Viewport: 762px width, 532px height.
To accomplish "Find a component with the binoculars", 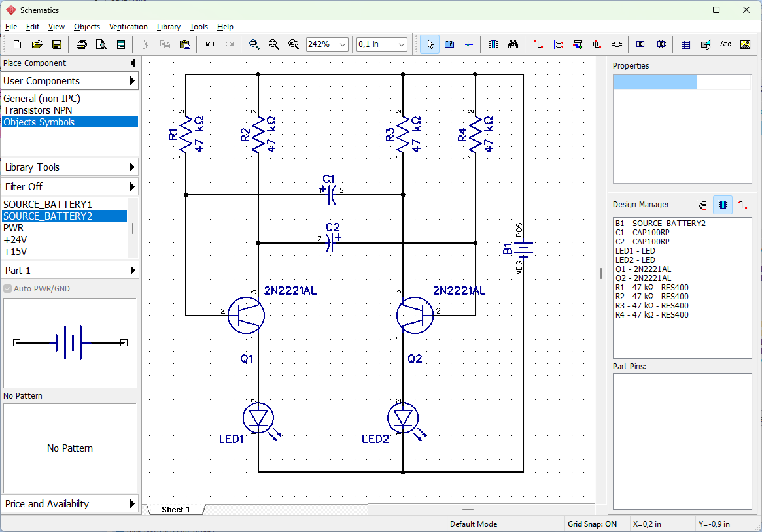I will coord(513,44).
